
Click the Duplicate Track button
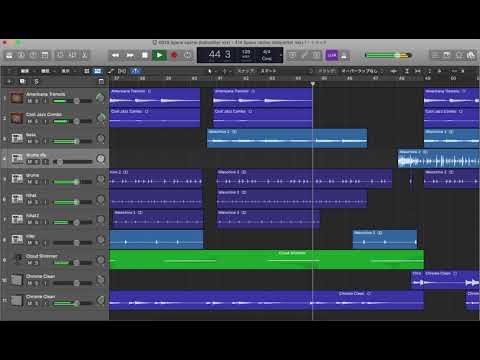(x=22, y=81)
